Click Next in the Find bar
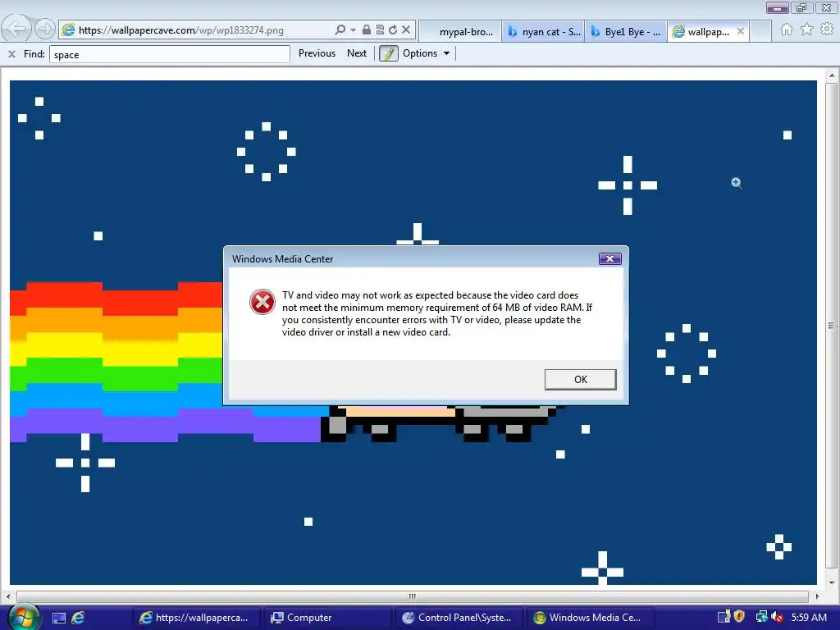 pos(357,53)
